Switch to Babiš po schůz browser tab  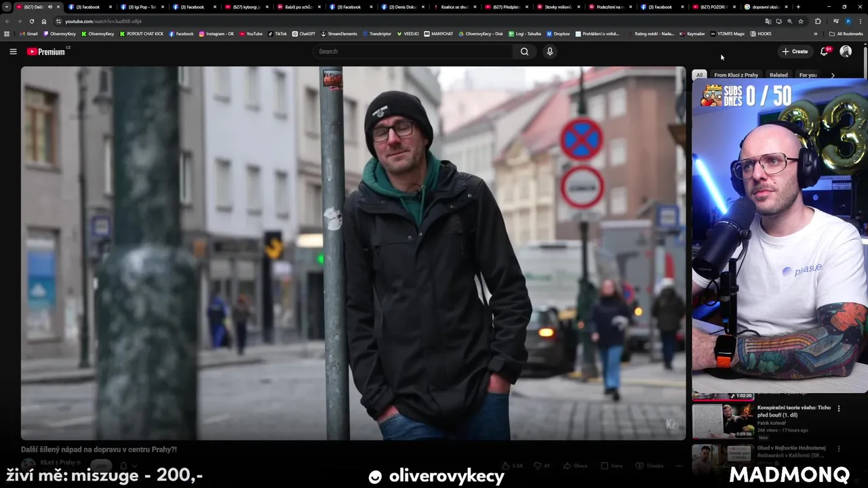click(x=299, y=7)
